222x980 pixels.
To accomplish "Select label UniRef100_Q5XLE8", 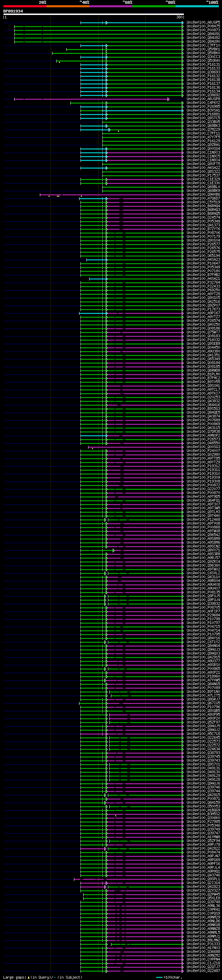I will pos(203,898).
